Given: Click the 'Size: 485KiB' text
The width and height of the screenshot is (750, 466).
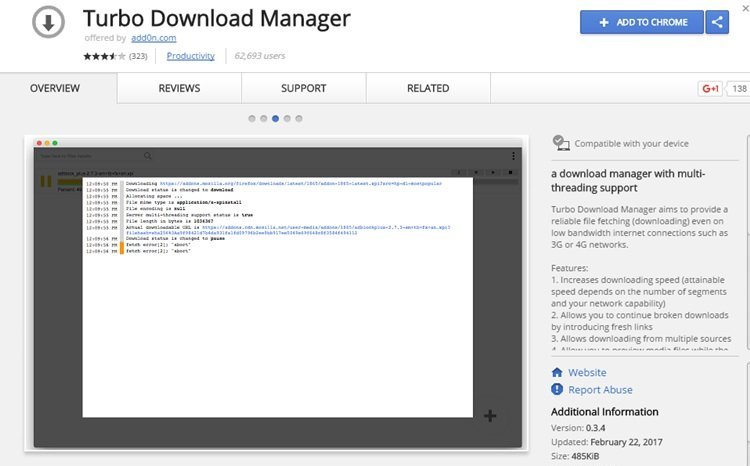Looking at the screenshot, I should click(575, 456).
